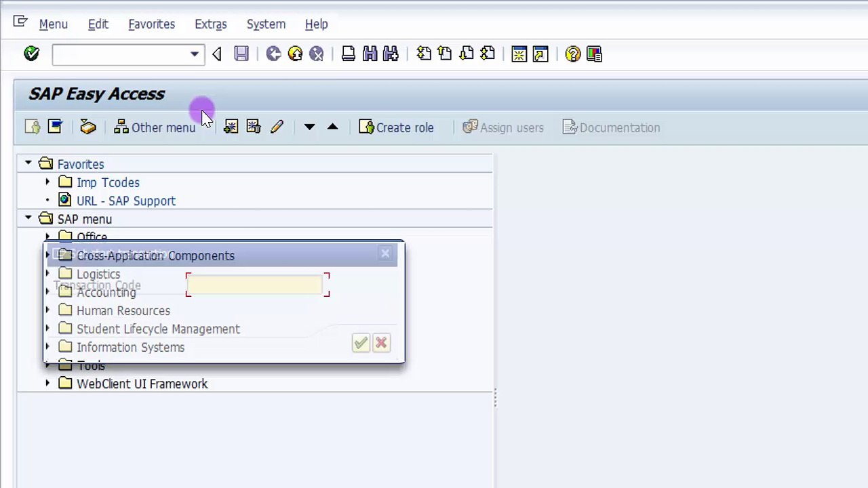Screen dimensions: 868x488
Task: Confirm dialog with green checkmark button
Action: coord(361,343)
